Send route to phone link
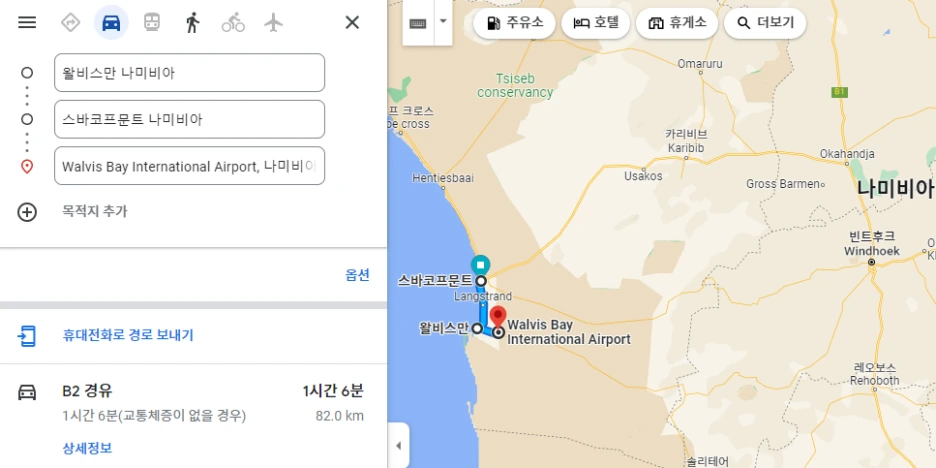 [128, 335]
